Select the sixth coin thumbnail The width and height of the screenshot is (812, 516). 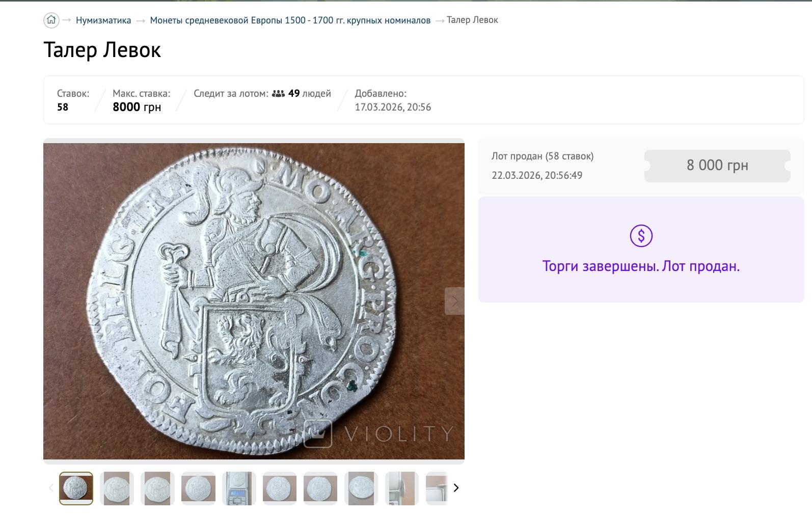(x=280, y=488)
